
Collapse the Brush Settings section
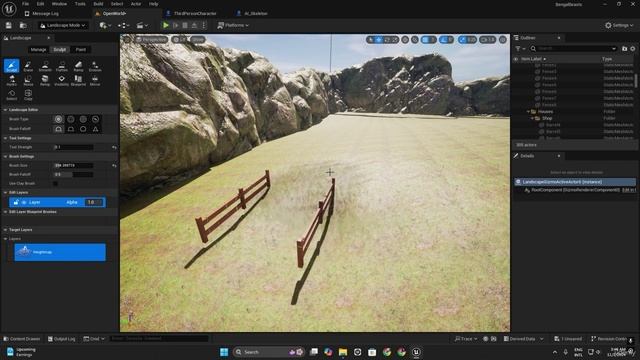coord(5,156)
